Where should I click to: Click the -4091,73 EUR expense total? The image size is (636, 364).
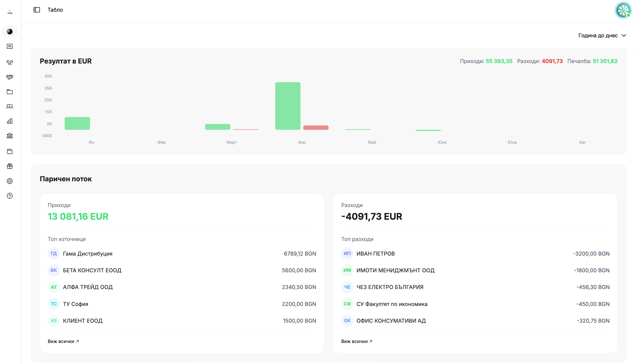(x=372, y=216)
